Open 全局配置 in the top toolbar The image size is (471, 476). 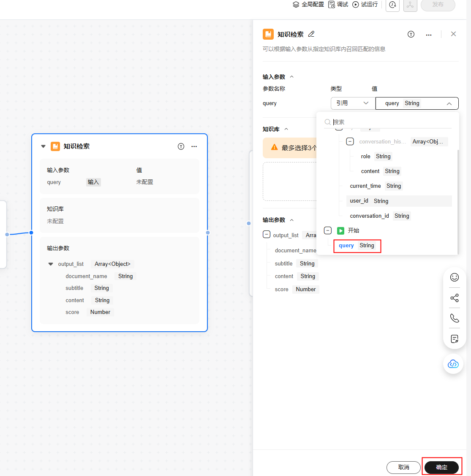tap(308, 5)
